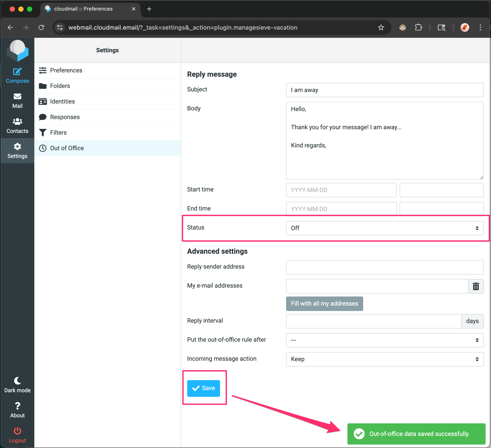Open the browser extensions puzzle icon
Image resolution: width=491 pixels, height=448 pixels.
point(418,27)
